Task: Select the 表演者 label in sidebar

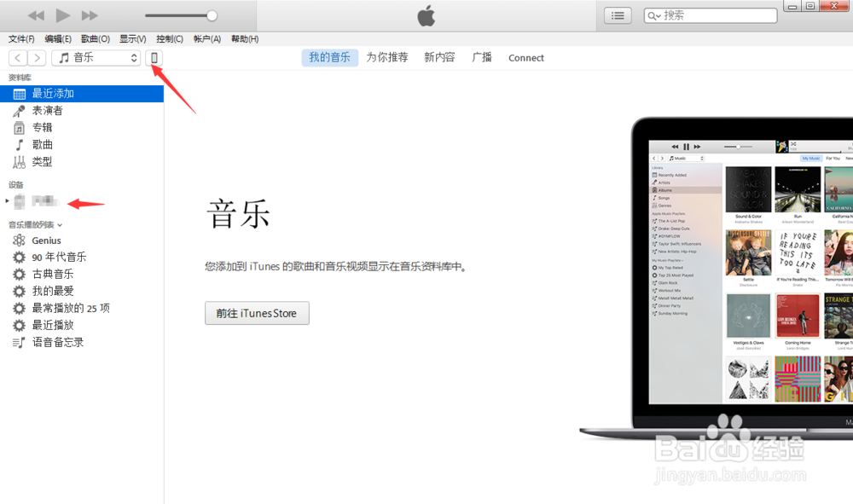Action: tap(47, 110)
